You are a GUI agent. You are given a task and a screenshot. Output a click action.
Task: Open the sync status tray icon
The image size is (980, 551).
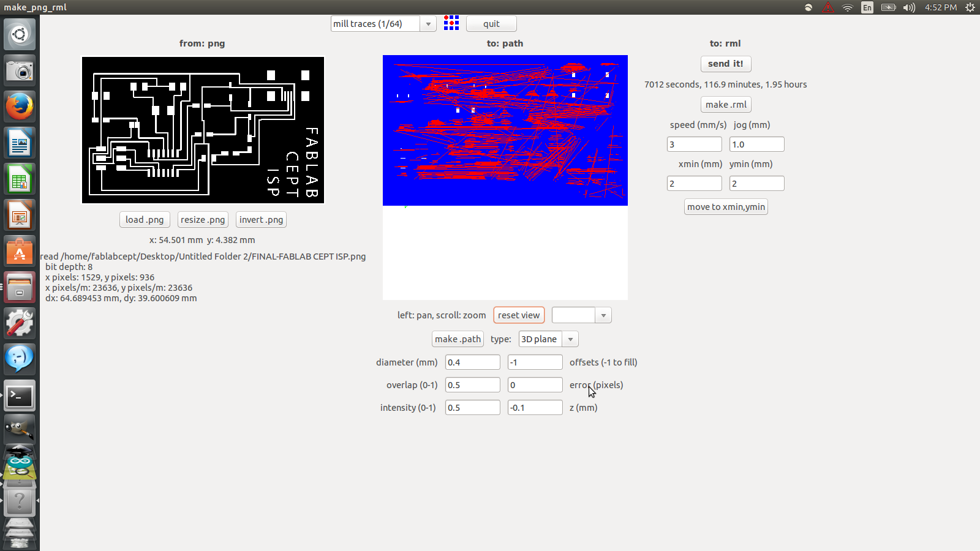coord(809,7)
